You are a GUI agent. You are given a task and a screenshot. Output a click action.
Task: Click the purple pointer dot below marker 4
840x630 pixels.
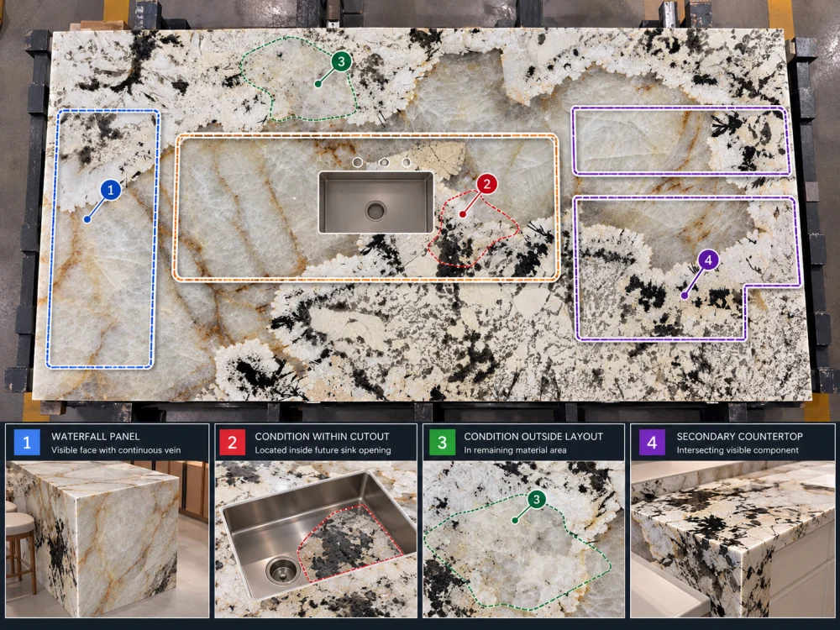click(685, 296)
